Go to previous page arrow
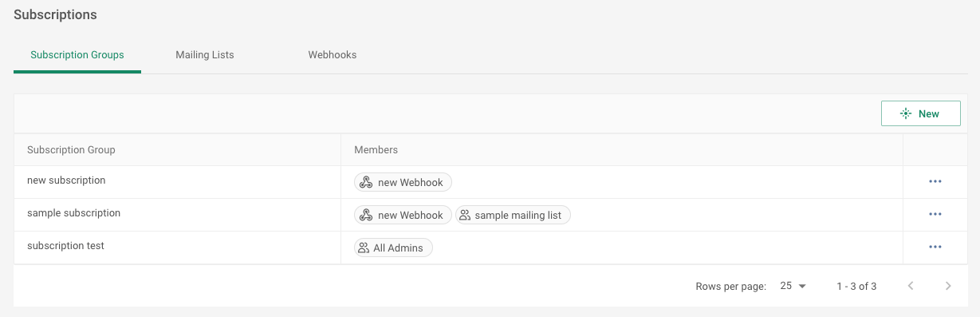This screenshot has height=317, width=980. [x=911, y=286]
